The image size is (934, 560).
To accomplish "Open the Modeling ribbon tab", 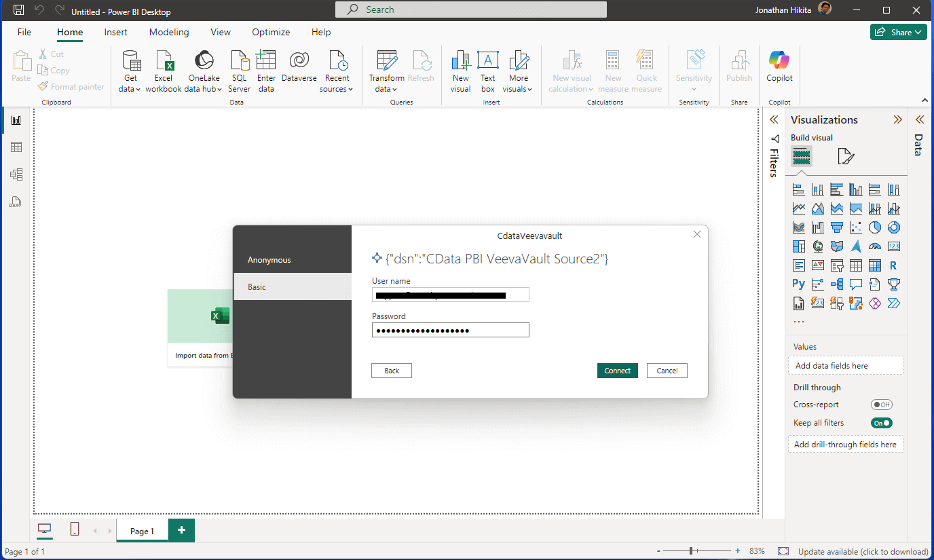I will click(169, 32).
